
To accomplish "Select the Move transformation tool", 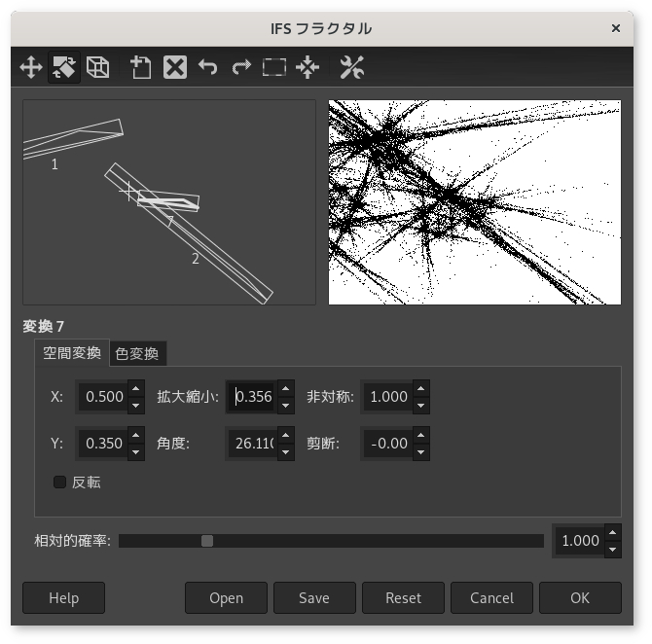I will click(x=31, y=67).
